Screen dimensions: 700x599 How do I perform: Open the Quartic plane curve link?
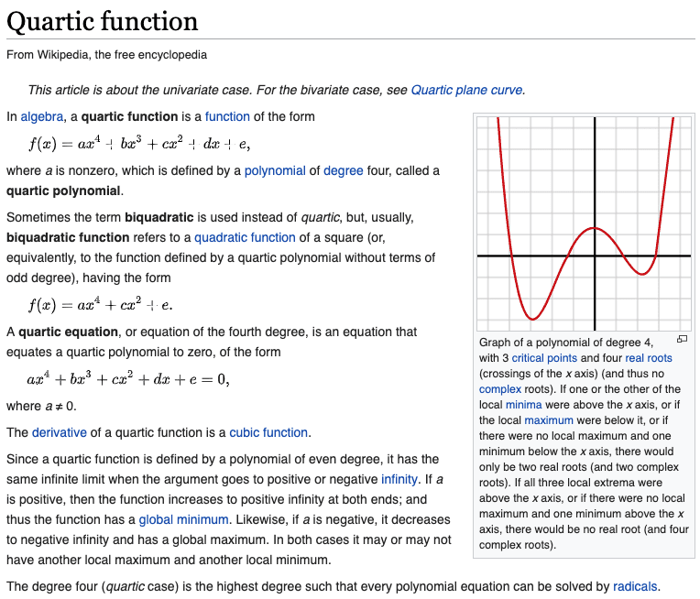(466, 90)
